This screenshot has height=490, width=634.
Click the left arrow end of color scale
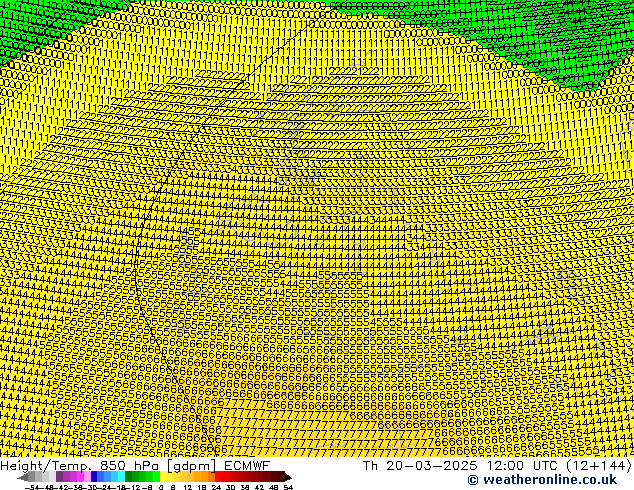[23, 476]
